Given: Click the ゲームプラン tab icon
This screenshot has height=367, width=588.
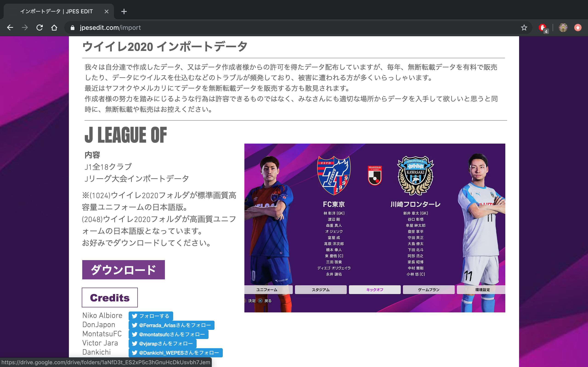Looking at the screenshot, I should (427, 290).
